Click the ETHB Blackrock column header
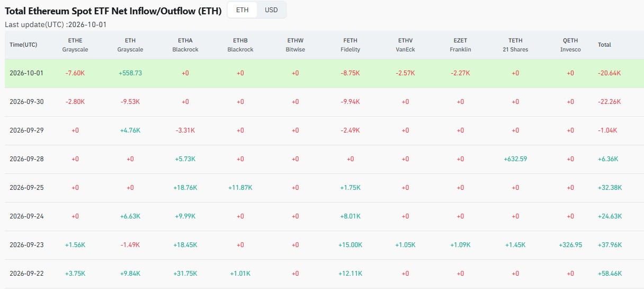 240,45
